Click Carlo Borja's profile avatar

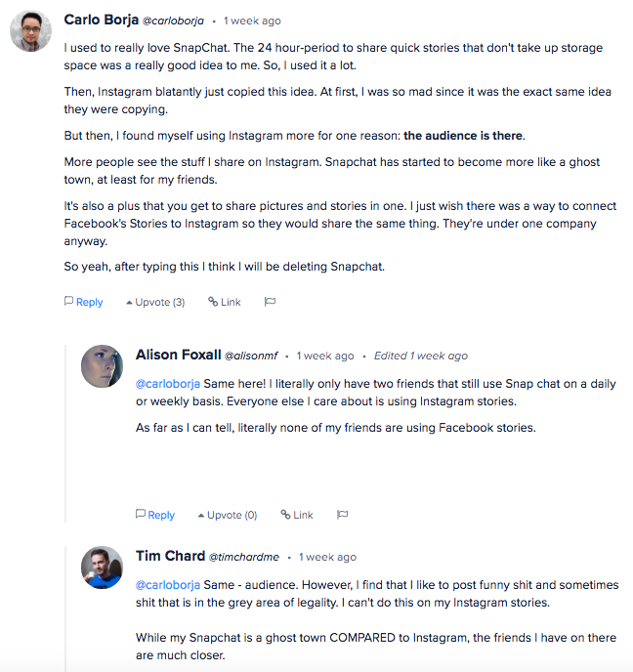click(x=30, y=30)
